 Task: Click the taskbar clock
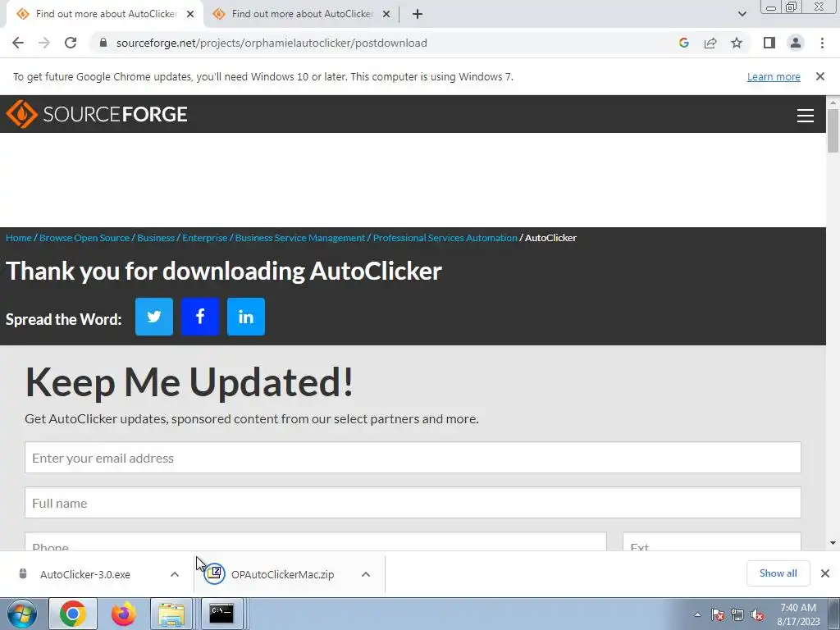pos(798,614)
